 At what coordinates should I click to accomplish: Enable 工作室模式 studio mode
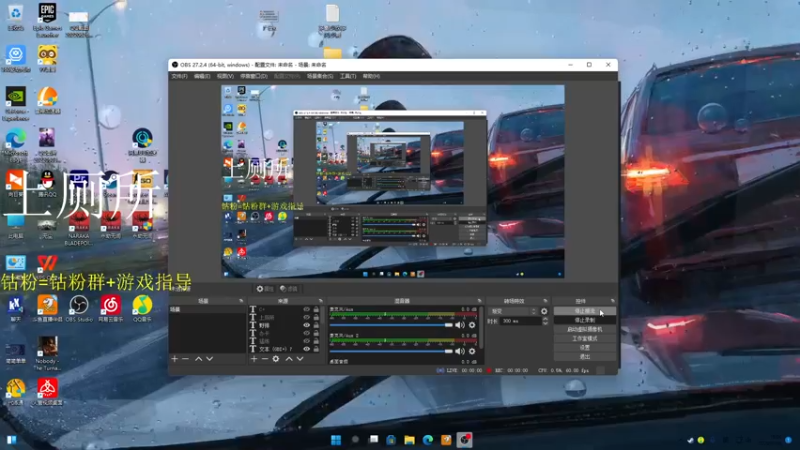(x=585, y=338)
